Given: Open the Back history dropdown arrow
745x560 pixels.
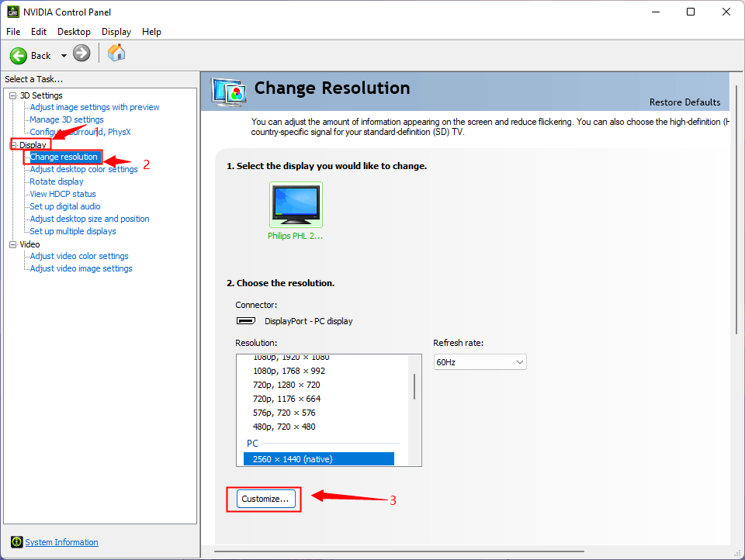Looking at the screenshot, I should pyautogui.click(x=64, y=56).
